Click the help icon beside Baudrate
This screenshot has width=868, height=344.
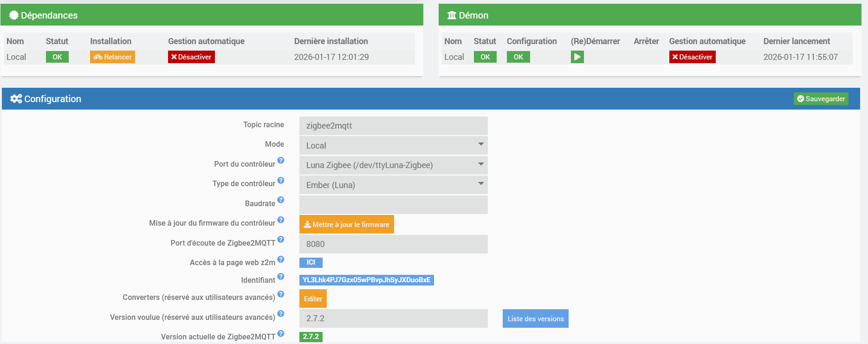281,200
